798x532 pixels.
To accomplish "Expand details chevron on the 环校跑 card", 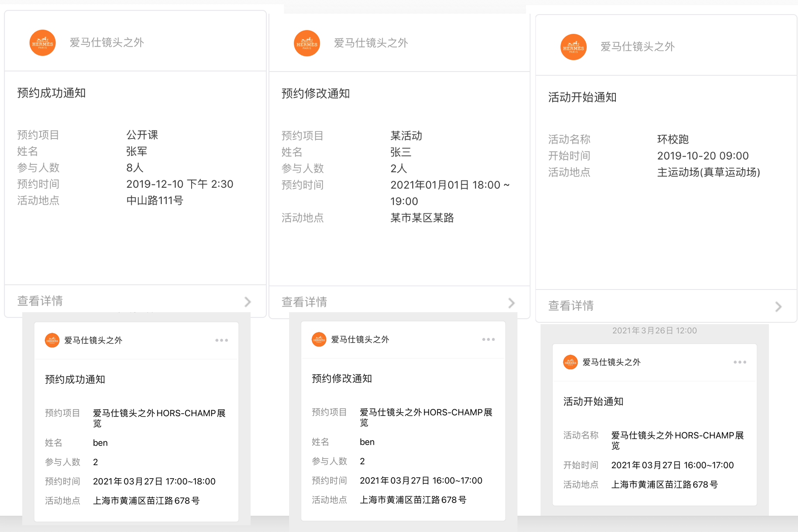I will click(778, 306).
